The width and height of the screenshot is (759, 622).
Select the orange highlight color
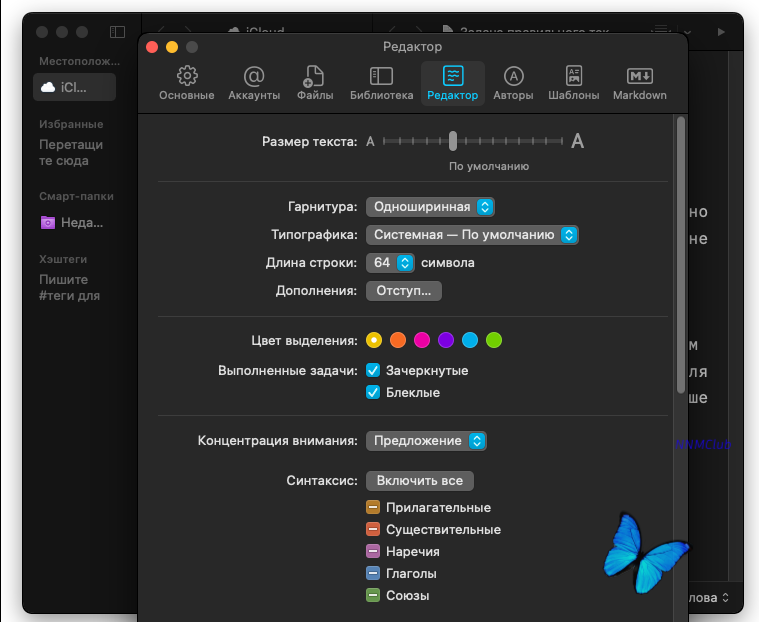pyautogui.click(x=398, y=340)
